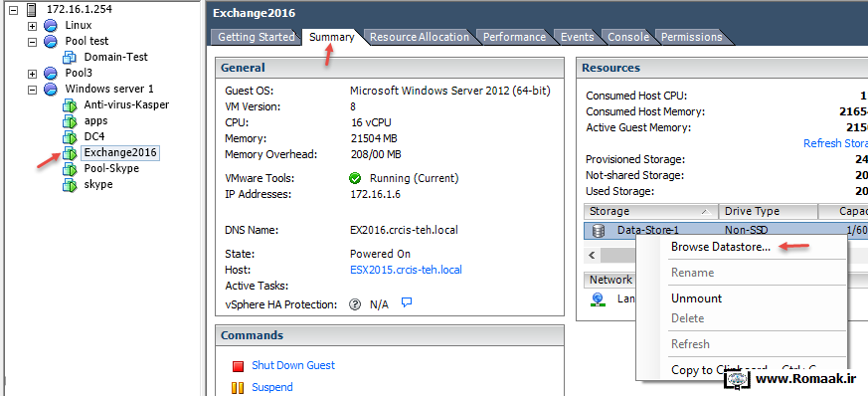The image size is (868, 396).
Task: Click the green VMware Tools status icon
Action: click(x=355, y=179)
